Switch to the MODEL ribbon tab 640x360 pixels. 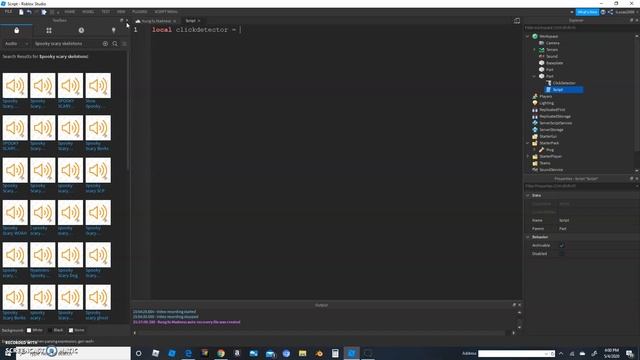pos(88,12)
